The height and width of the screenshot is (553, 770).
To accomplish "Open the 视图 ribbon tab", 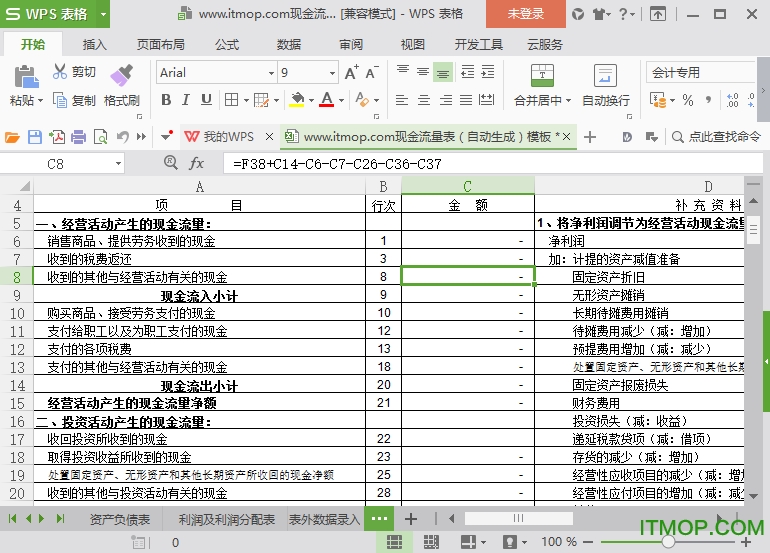I will 412,45.
